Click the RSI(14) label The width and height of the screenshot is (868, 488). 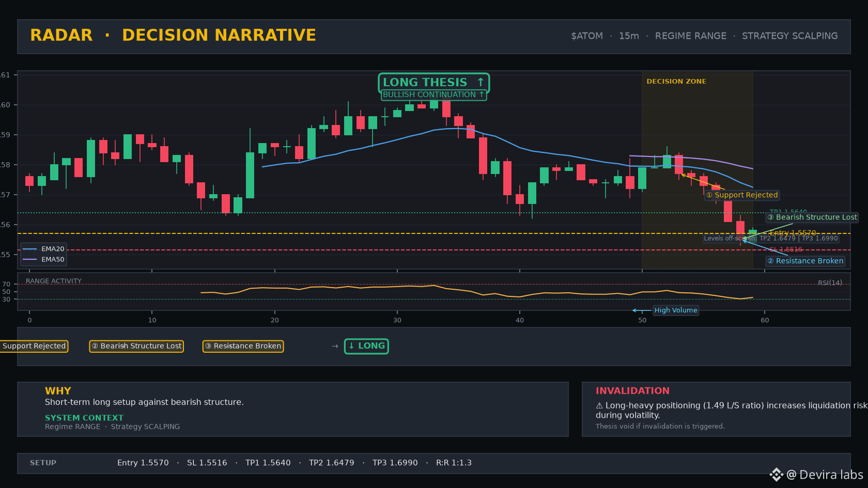830,283
